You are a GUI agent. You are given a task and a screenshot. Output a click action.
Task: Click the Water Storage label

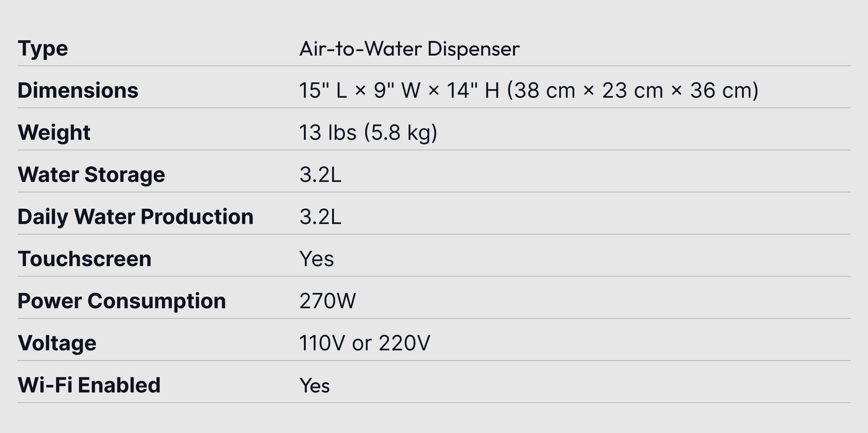coord(91,175)
